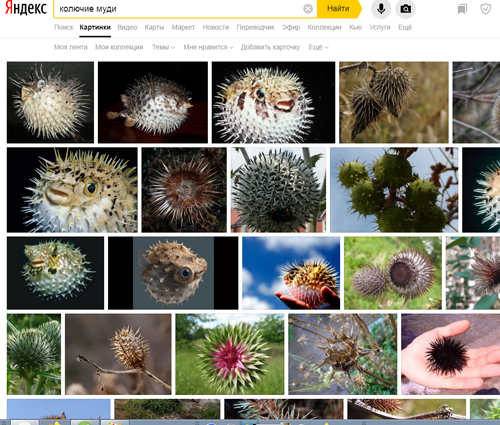
Task: Open image search via camera icon
Action: (405, 9)
